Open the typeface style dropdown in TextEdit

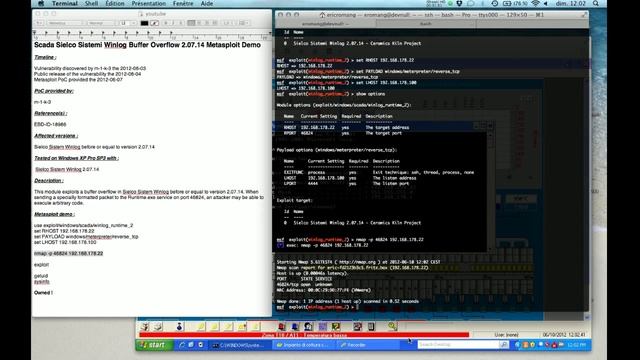[101, 23]
